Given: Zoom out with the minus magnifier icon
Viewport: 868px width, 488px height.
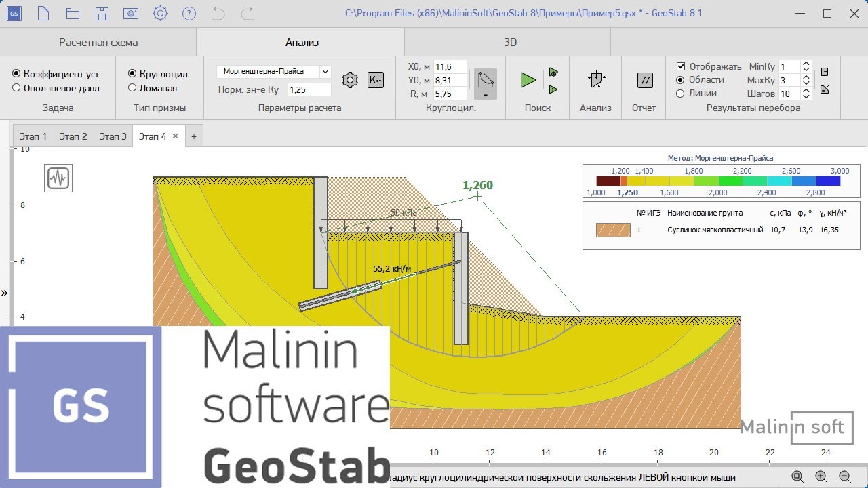Looking at the screenshot, I should [845, 477].
